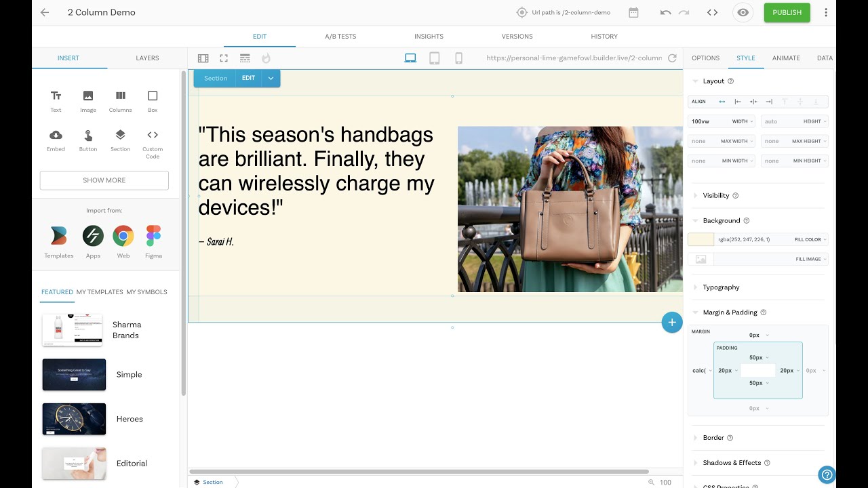Insert a Box block

click(x=153, y=101)
